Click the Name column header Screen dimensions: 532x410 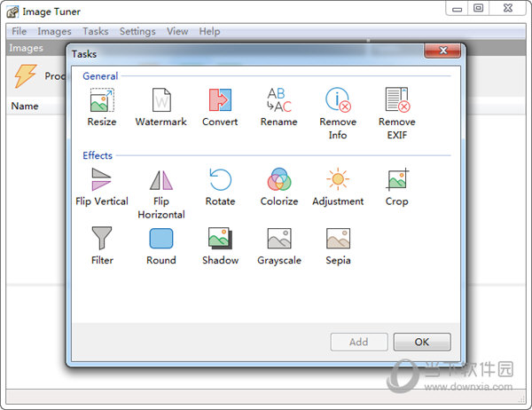[x=25, y=106]
